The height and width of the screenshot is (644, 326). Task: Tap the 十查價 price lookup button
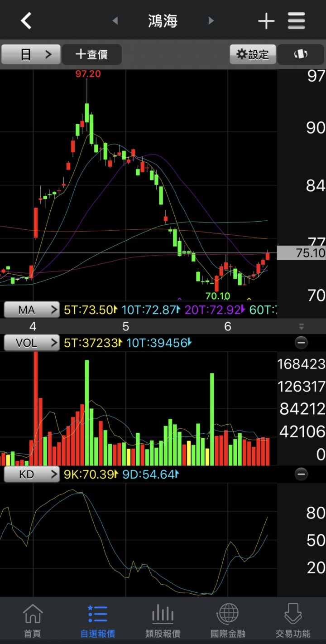[91, 55]
